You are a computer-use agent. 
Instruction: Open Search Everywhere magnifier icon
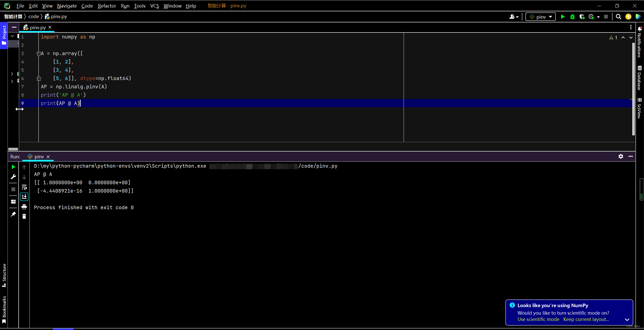point(618,17)
